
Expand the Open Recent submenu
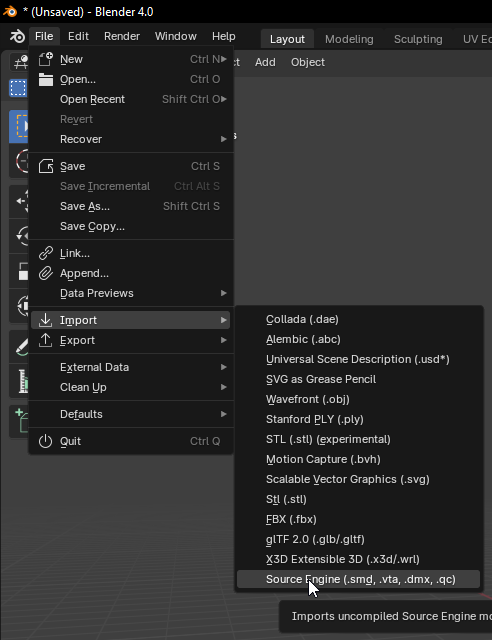click(x=131, y=99)
